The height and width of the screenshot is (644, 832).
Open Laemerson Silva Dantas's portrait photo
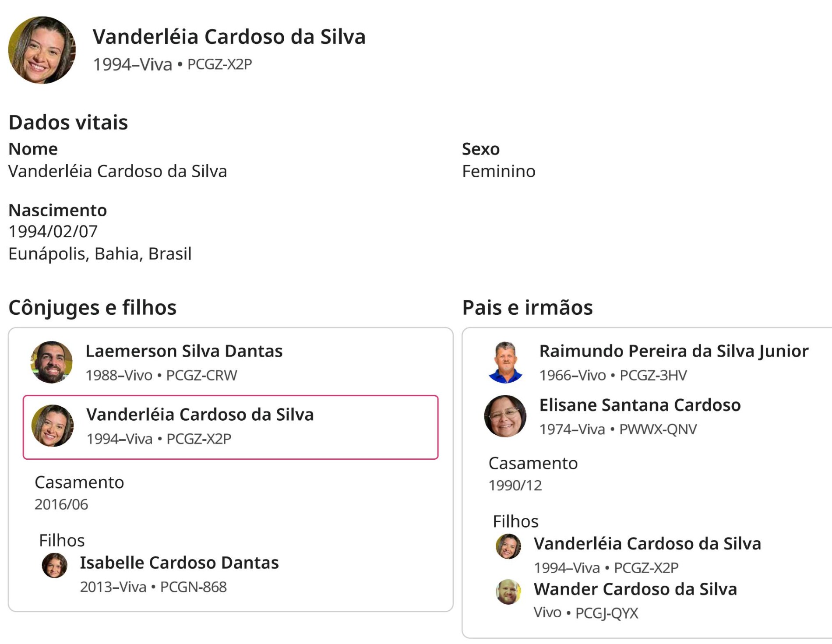tap(52, 362)
